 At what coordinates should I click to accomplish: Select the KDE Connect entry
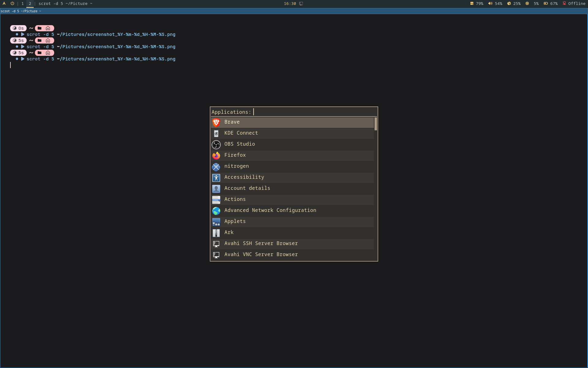[292, 133]
